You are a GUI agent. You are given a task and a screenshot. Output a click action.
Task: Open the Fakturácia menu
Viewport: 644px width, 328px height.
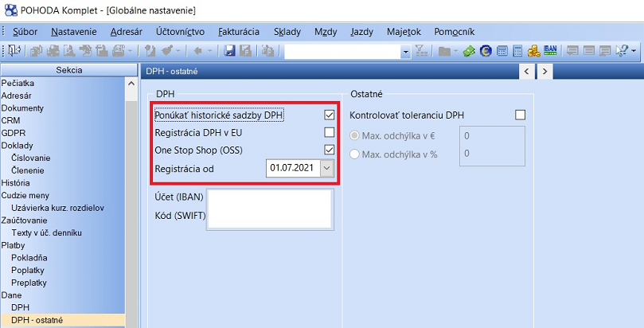point(239,32)
